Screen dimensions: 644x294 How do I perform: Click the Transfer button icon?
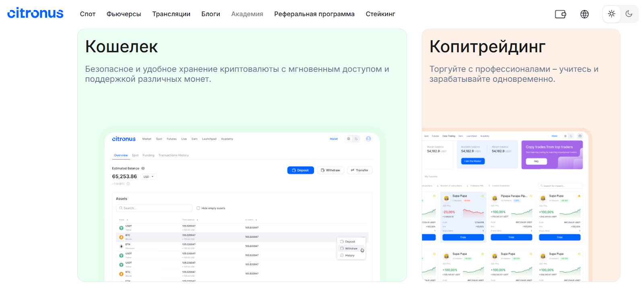click(x=353, y=170)
